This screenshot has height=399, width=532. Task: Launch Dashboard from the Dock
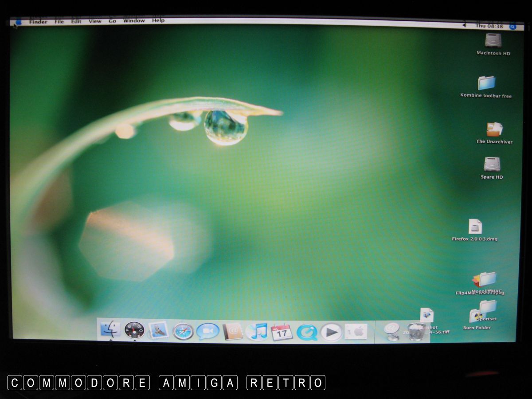point(134,330)
